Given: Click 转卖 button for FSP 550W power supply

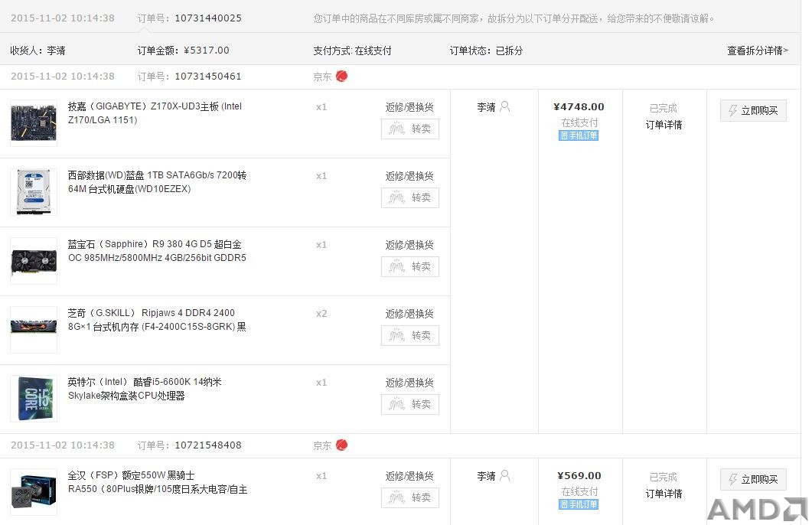Looking at the screenshot, I should (410, 497).
